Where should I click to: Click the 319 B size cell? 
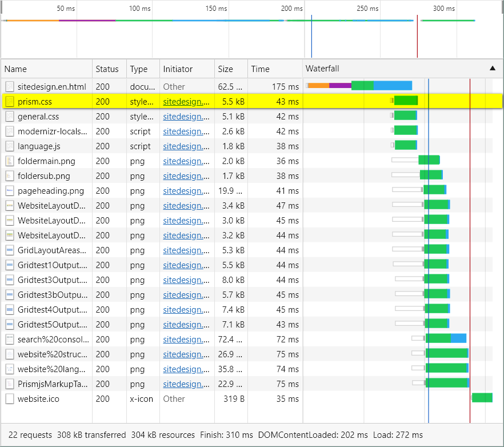coord(234,399)
